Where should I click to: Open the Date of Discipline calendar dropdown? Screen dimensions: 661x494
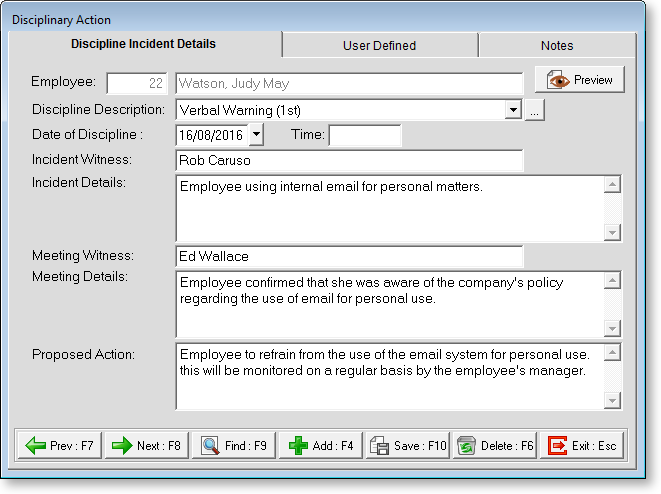(256, 135)
